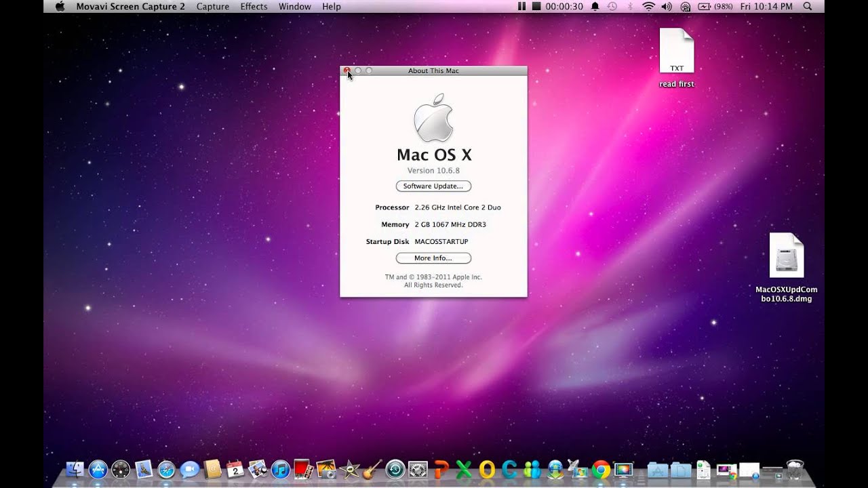Launch Photo Booth from the dock

pos(304,469)
